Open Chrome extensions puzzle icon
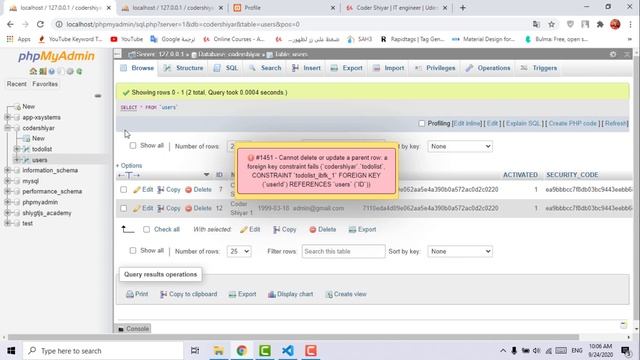Screen dimensions: 640x360 600,24
